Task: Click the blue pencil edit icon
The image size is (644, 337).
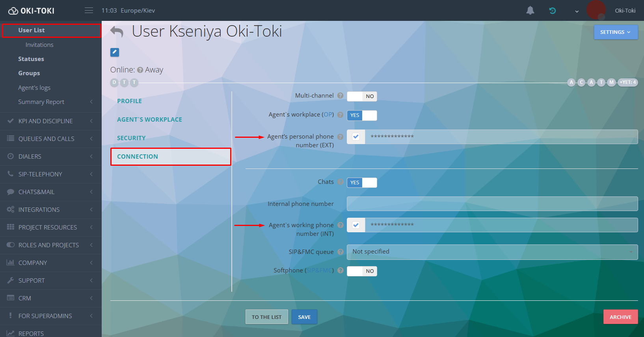Action: point(115,52)
